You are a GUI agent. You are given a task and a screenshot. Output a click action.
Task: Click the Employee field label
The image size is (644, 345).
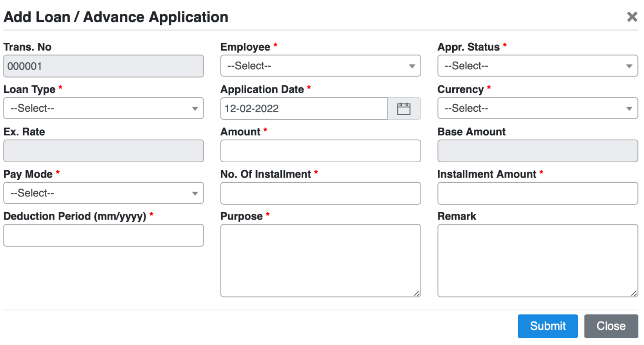click(245, 47)
